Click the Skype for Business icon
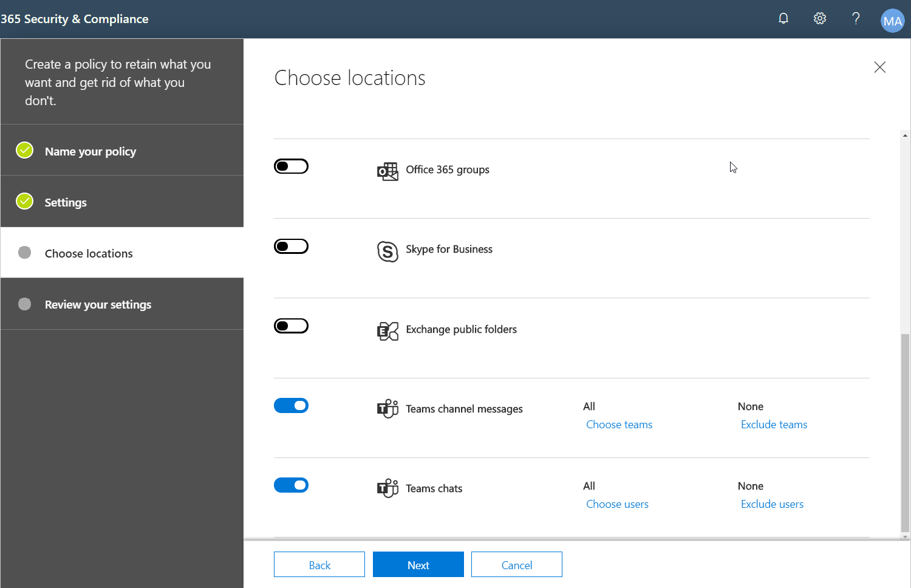911x588 pixels. pos(387,251)
